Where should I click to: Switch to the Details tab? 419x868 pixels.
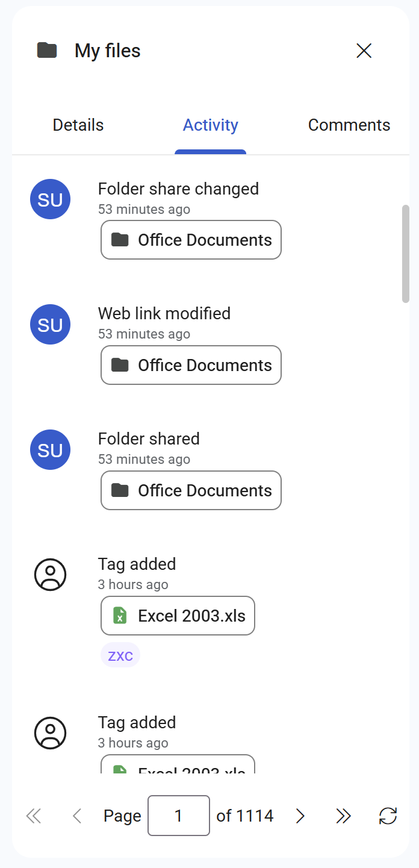pyautogui.click(x=78, y=125)
